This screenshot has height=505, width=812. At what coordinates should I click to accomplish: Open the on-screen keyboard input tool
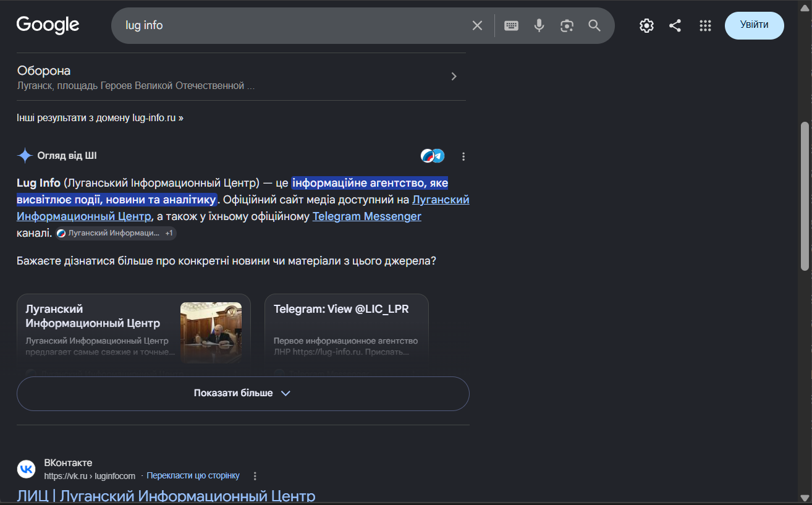(x=511, y=25)
